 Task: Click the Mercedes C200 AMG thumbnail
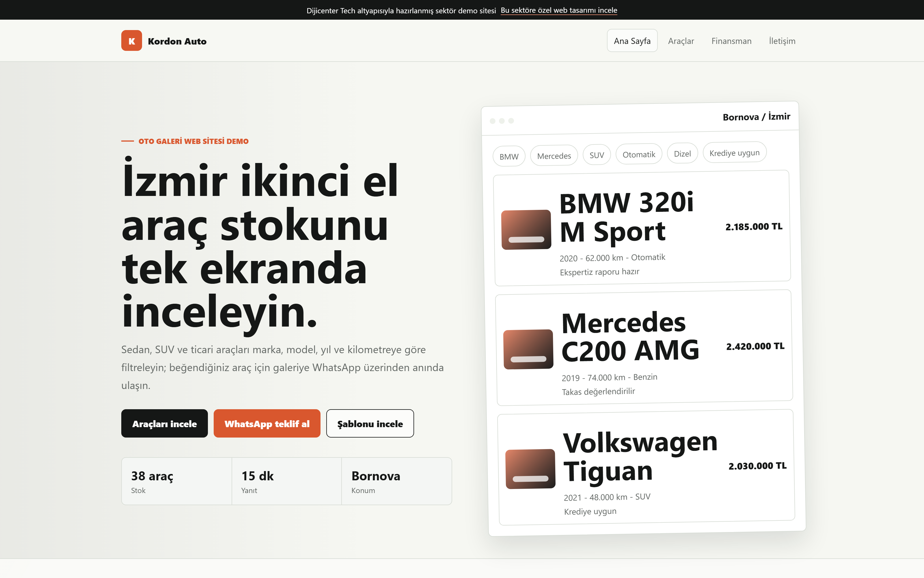pos(528,349)
